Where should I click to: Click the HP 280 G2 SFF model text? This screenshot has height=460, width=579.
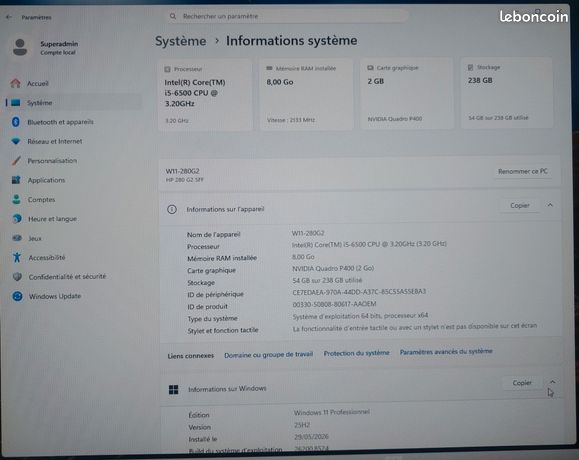(x=184, y=180)
